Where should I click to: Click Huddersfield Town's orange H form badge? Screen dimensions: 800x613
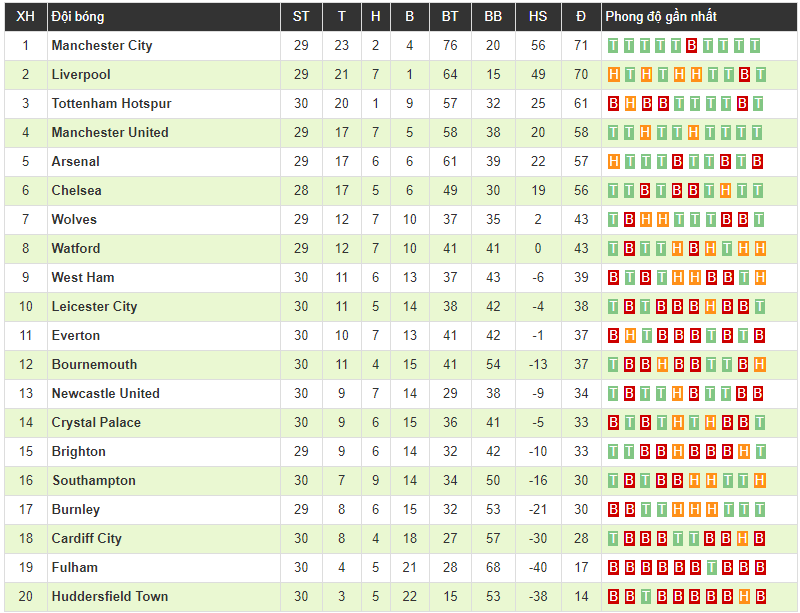[743, 597]
